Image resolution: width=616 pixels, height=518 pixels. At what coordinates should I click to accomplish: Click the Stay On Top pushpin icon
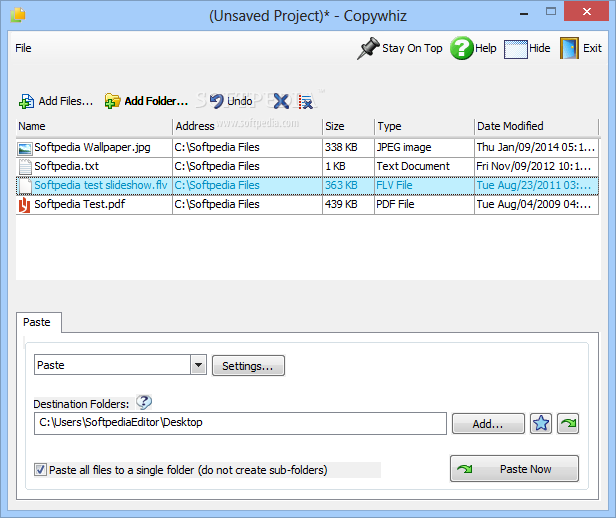(368, 48)
